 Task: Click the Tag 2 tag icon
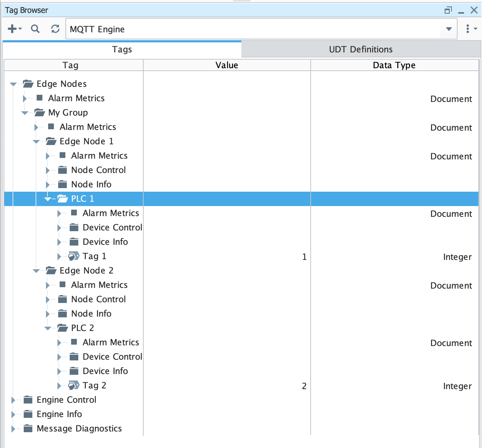click(x=74, y=386)
